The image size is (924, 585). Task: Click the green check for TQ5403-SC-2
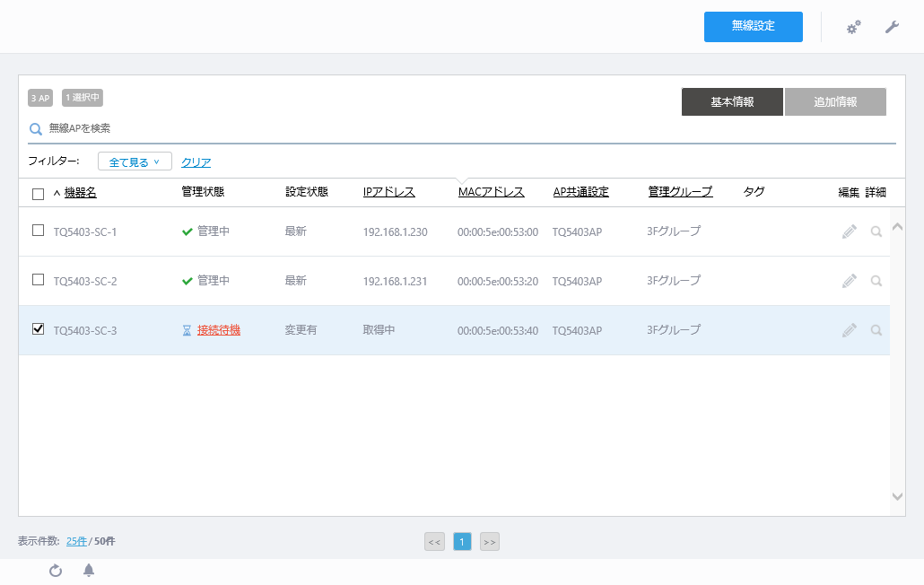[x=187, y=282]
